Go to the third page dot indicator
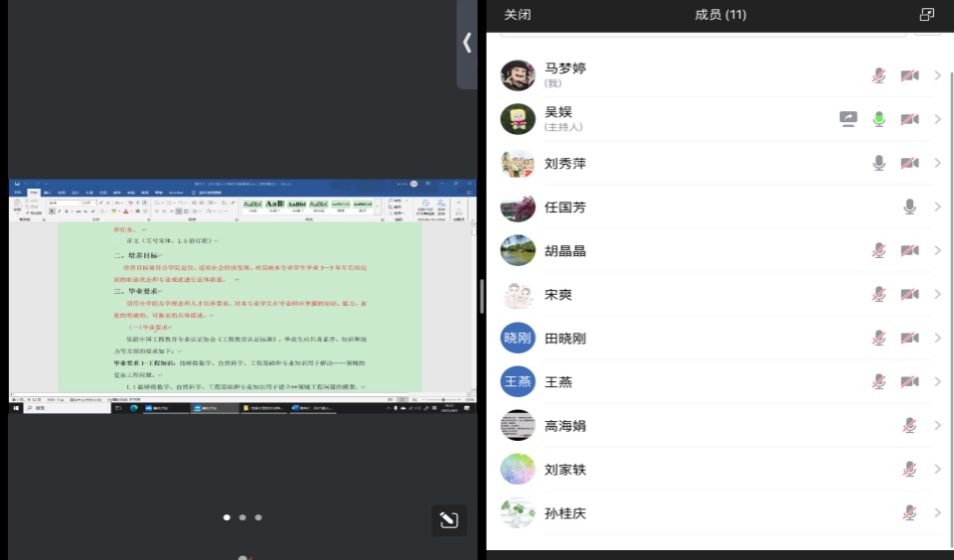The image size is (954, 560). click(258, 517)
